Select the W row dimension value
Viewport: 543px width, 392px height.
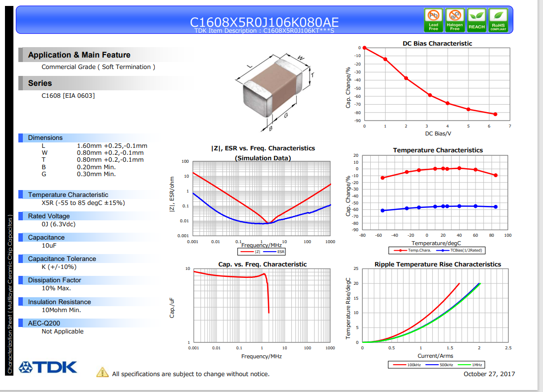point(110,153)
